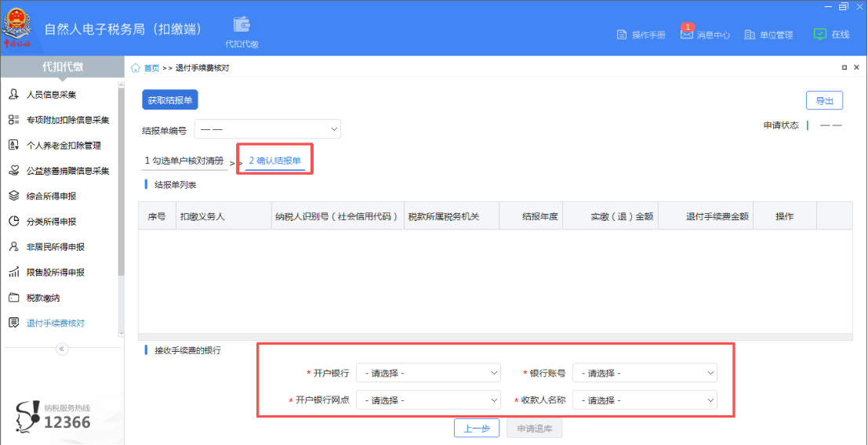The height and width of the screenshot is (445, 868).
Task: Click the 结报年度 column header
Action: coord(531,217)
